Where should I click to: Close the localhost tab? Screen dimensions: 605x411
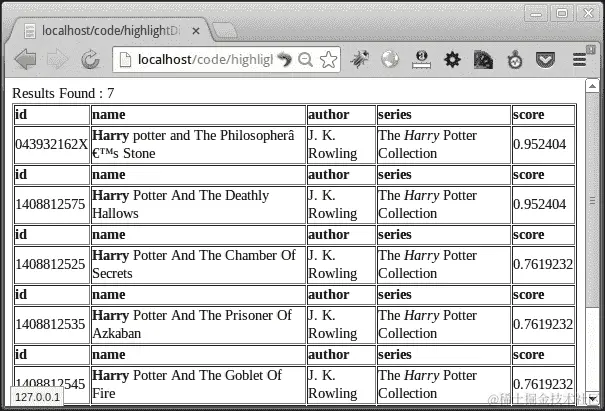196,31
